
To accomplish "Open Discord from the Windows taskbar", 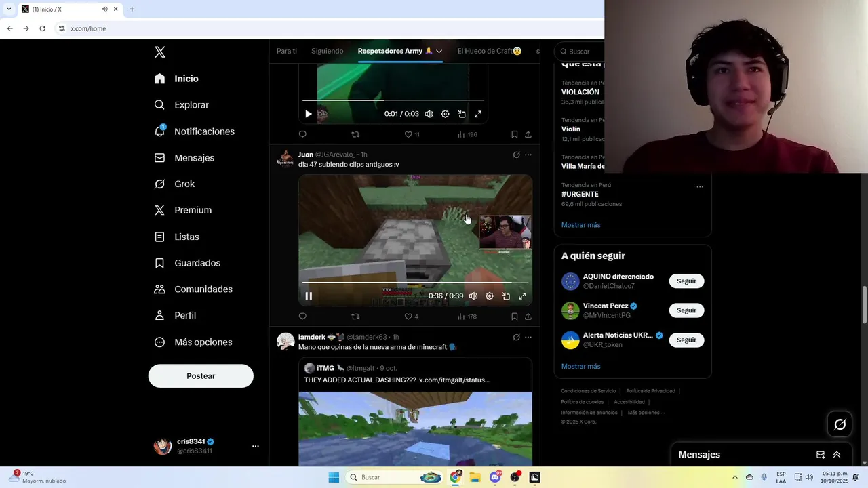I will click(x=495, y=477).
